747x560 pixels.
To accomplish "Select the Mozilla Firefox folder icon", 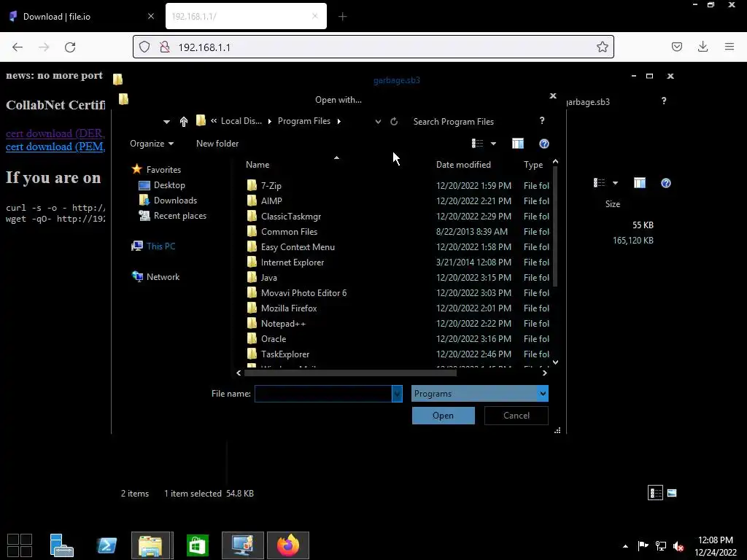I will [x=252, y=308].
